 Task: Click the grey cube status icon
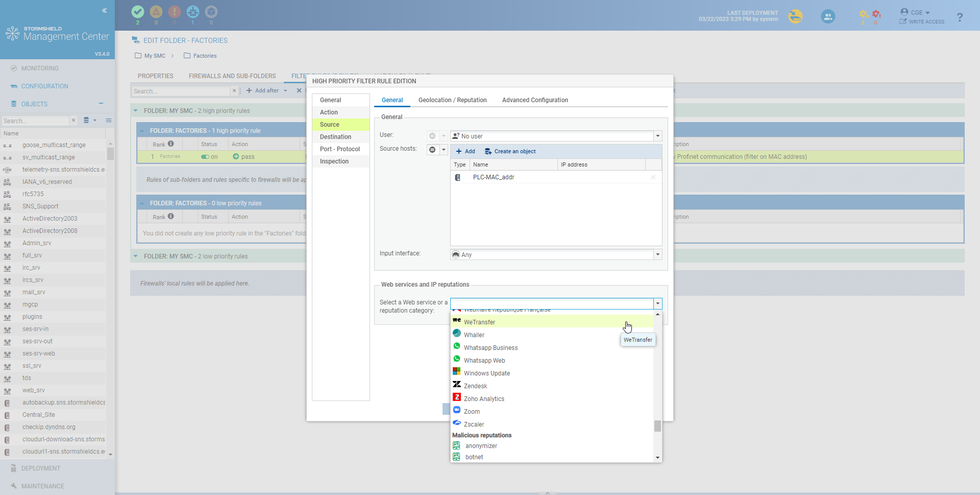[x=211, y=12]
